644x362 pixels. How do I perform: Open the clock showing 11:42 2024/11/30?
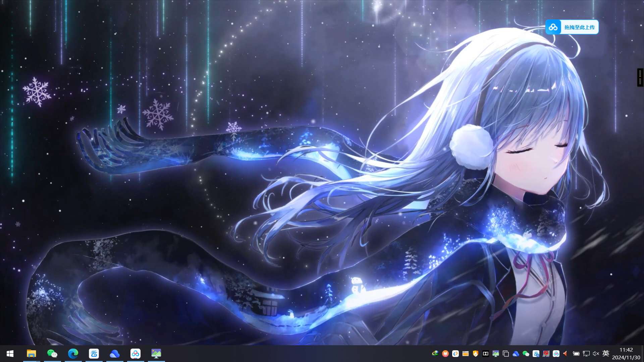click(x=626, y=354)
